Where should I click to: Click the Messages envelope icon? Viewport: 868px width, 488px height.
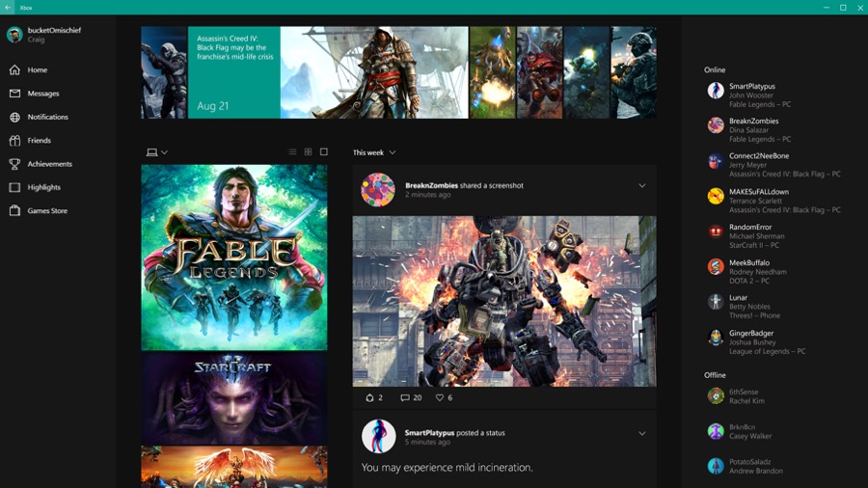click(14, 94)
